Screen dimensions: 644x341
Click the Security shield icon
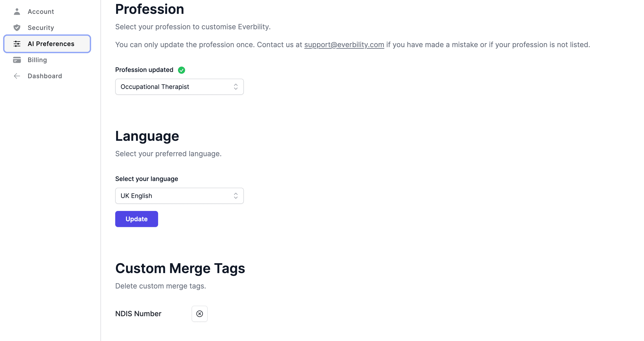coord(17,27)
